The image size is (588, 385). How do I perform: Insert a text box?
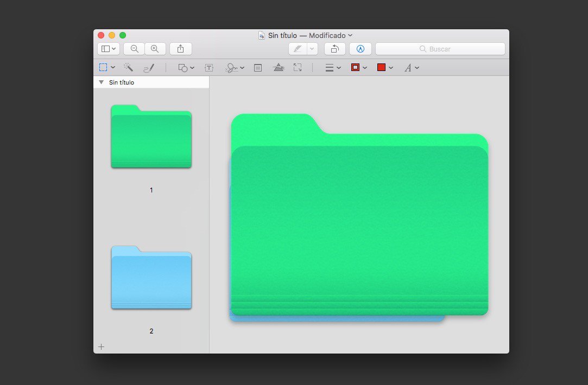tap(209, 67)
